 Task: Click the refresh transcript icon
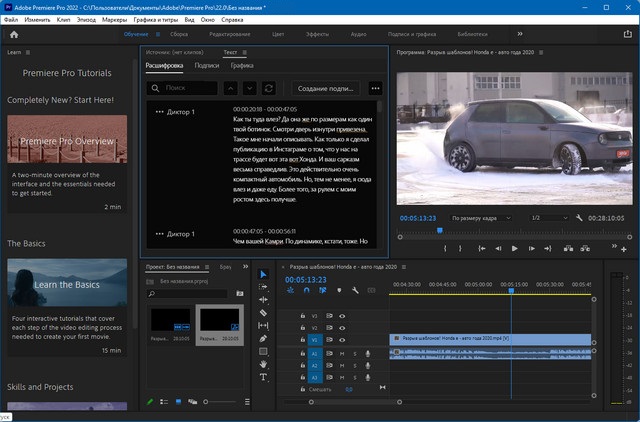coord(268,88)
